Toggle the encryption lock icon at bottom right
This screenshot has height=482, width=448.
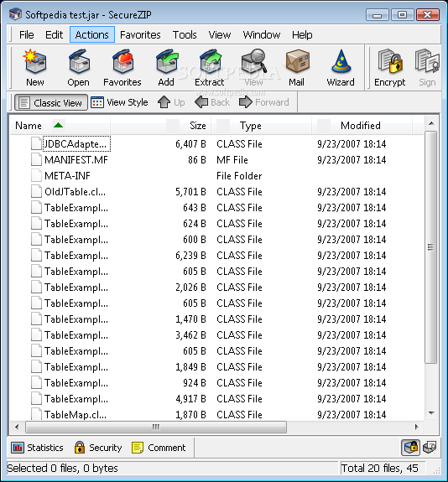pyautogui.click(x=411, y=448)
